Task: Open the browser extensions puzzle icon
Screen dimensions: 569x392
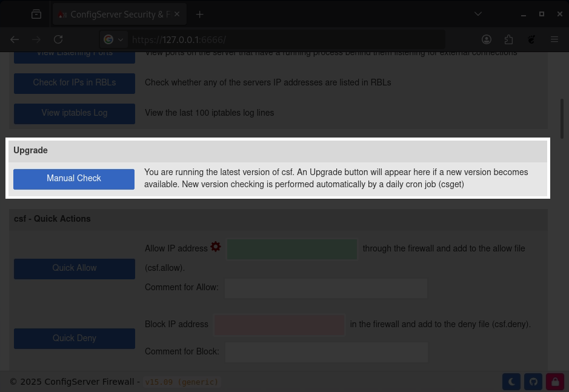Action: pos(509,39)
